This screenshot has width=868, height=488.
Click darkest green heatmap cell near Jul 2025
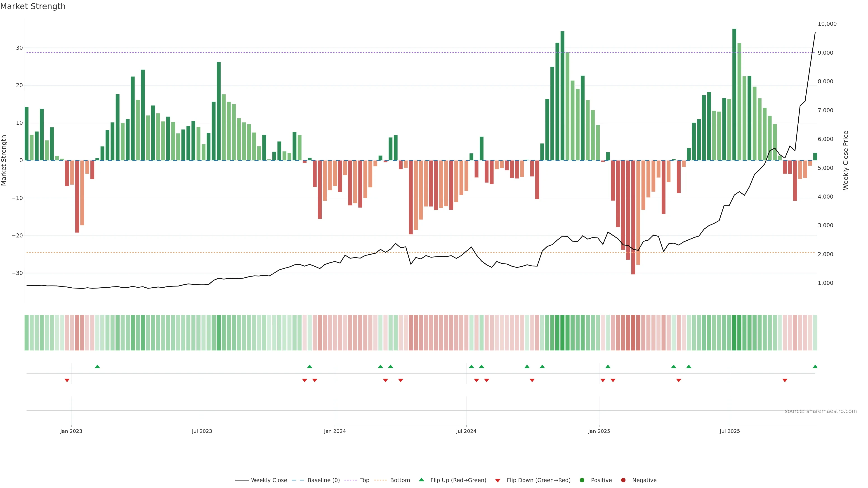[x=734, y=332]
